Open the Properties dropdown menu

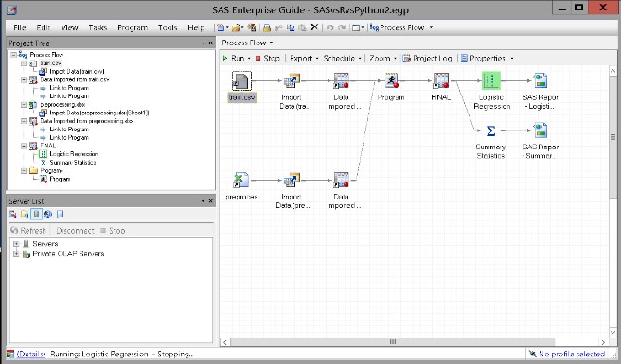pyautogui.click(x=512, y=59)
